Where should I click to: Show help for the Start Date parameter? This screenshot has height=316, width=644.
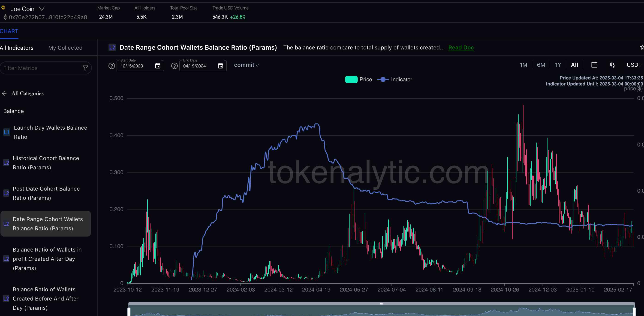(112, 66)
